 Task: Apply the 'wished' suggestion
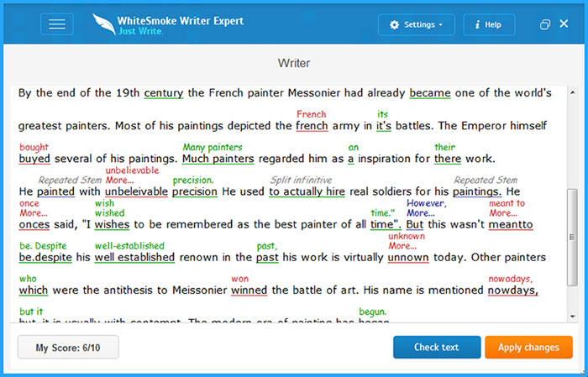point(109,213)
